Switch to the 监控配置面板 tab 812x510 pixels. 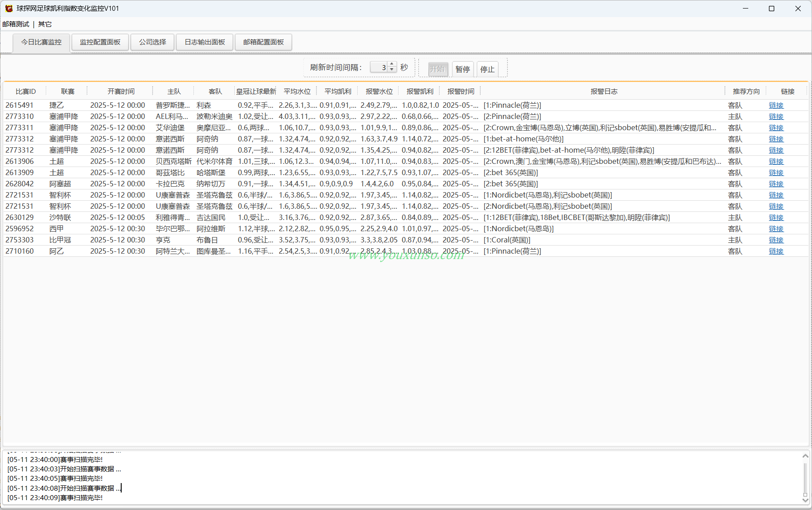point(100,42)
